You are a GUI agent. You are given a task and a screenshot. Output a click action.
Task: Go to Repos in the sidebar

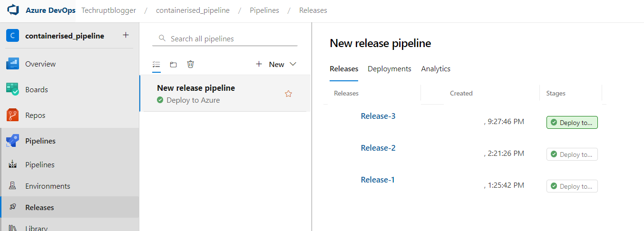coord(36,115)
